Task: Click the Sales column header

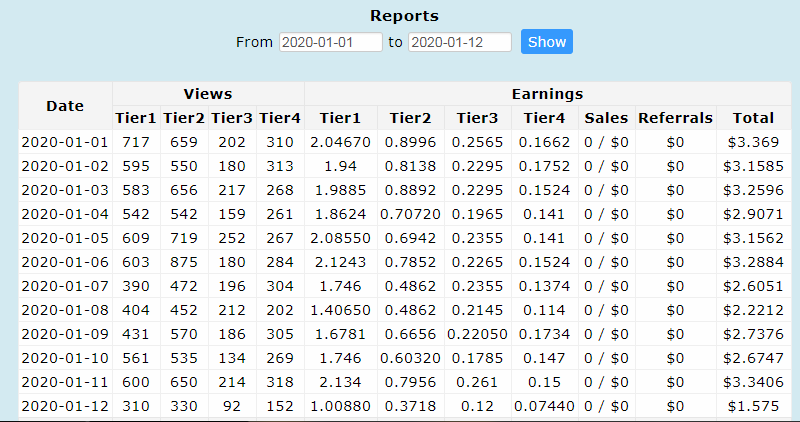Action: click(606, 118)
